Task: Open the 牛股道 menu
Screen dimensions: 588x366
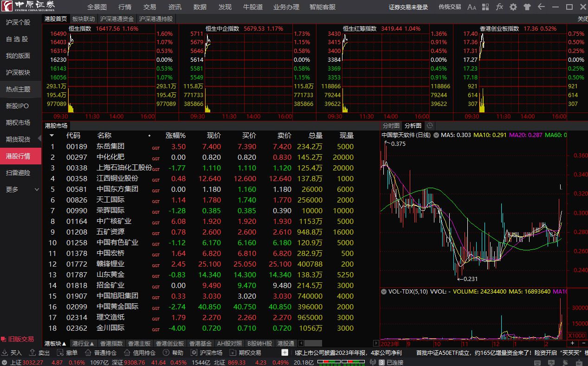Action: [253, 7]
